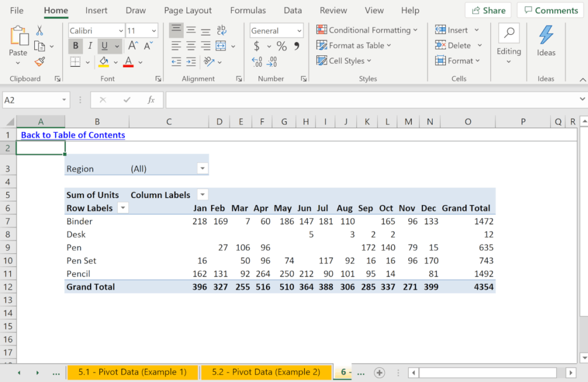Screen dimensions: 588x382
Task: Open the font name Calibri dropdown
Action: point(120,31)
